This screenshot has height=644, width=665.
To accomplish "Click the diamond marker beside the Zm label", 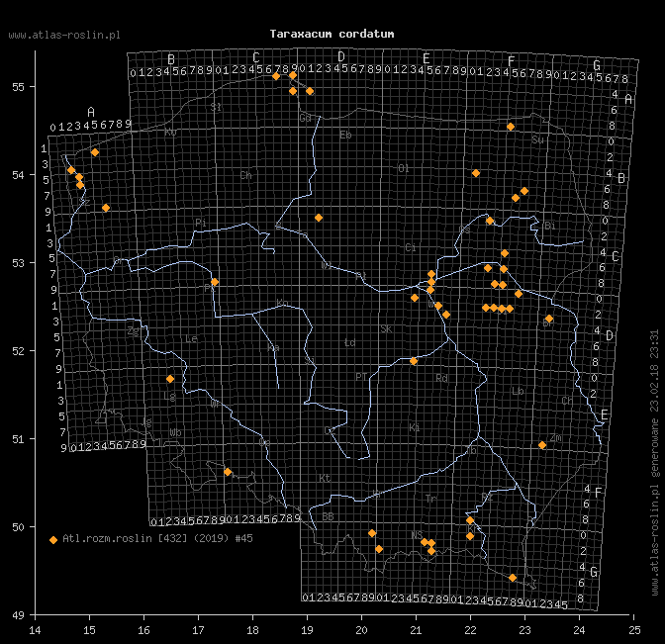I will (x=542, y=445).
